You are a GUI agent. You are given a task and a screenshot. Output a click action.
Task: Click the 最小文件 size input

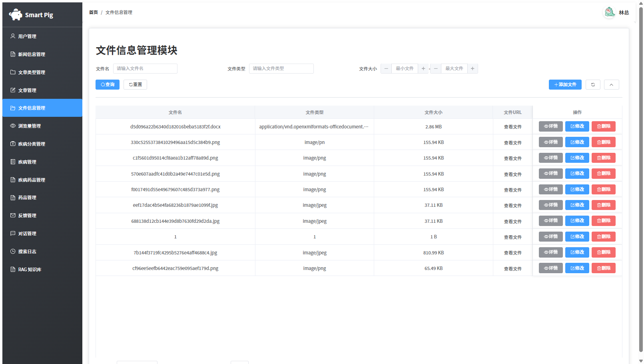[405, 69]
